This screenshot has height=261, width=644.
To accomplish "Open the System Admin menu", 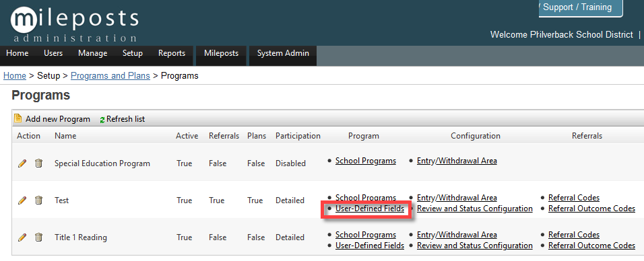I will pos(283,53).
